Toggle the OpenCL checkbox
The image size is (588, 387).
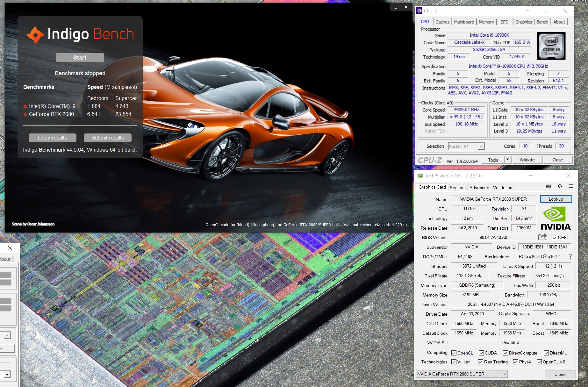(x=454, y=353)
